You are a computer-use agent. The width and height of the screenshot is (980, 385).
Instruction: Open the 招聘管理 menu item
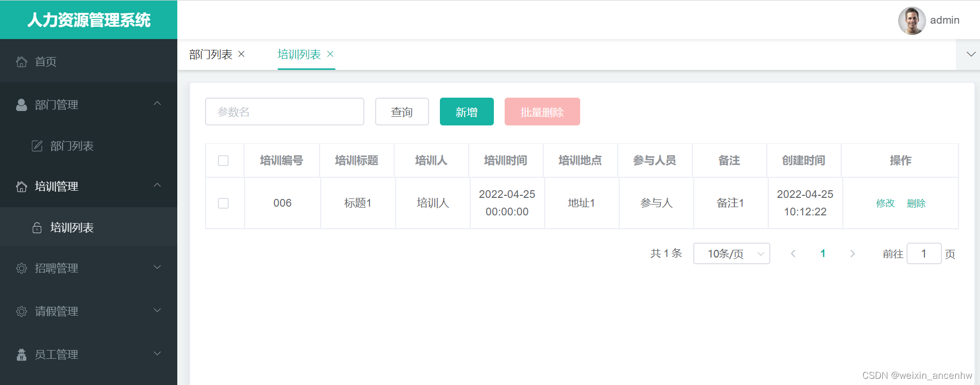pyautogui.click(x=88, y=268)
